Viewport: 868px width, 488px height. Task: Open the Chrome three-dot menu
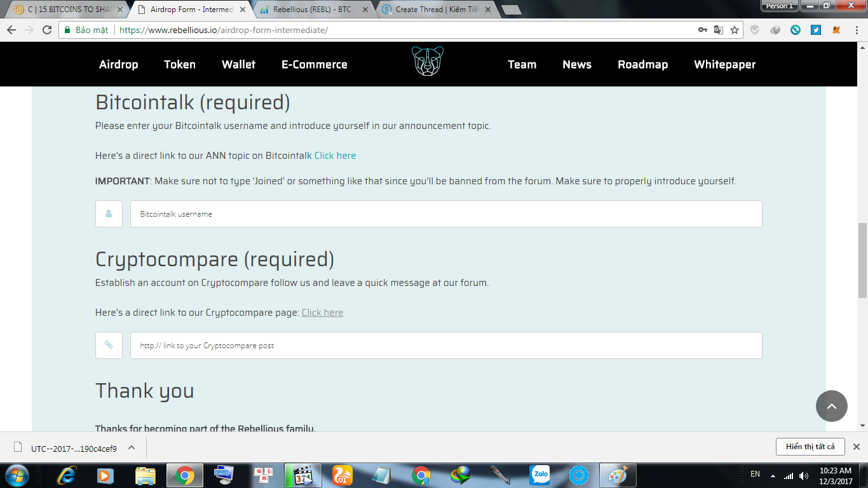(x=857, y=30)
